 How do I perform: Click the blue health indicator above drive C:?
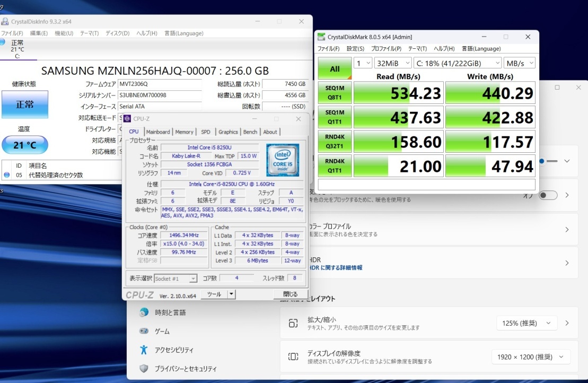pyautogui.click(x=2, y=42)
